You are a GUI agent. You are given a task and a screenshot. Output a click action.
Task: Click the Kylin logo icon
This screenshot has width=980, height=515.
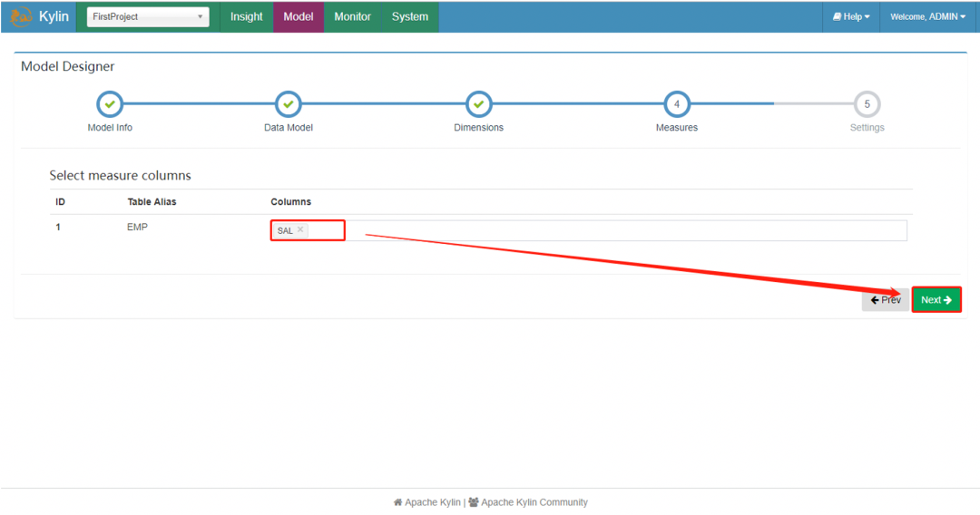click(21, 16)
